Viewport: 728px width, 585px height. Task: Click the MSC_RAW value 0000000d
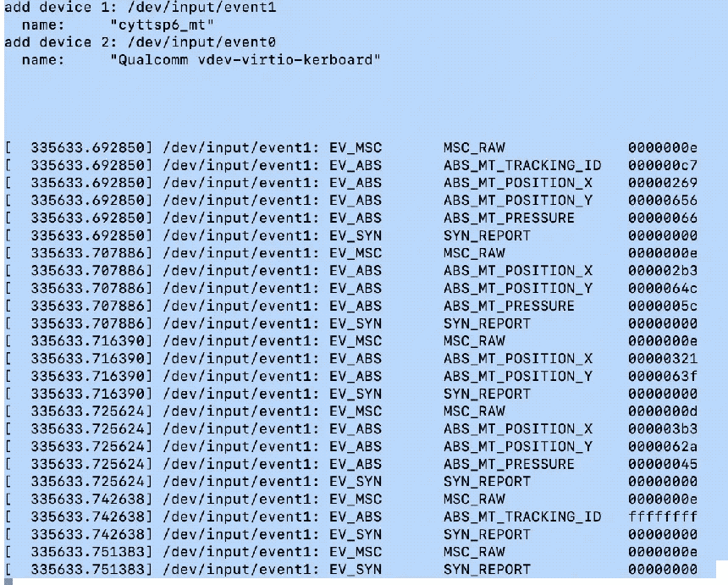[663, 411]
